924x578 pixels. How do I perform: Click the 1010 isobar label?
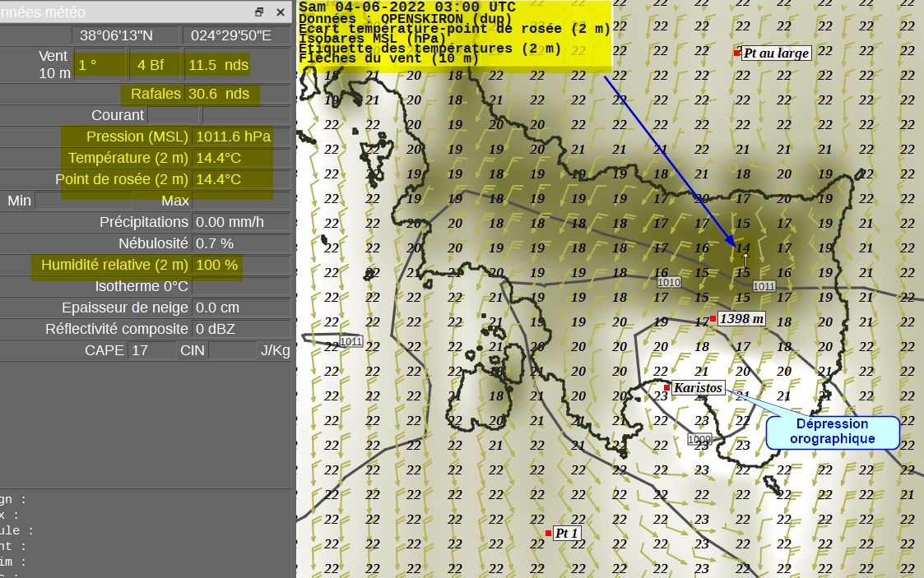669,282
